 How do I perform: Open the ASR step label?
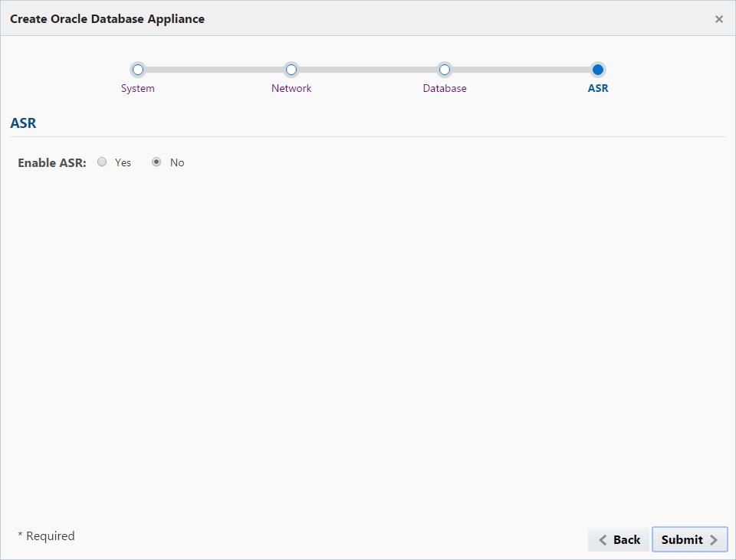pyautogui.click(x=597, y=88)
